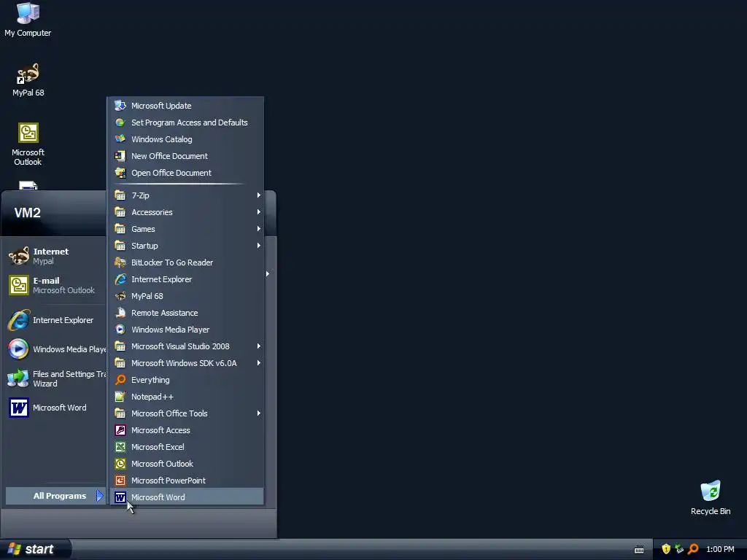Click the network connection tray icon
The width and height of the screenshot is (747, 560).
pos(679,549)
